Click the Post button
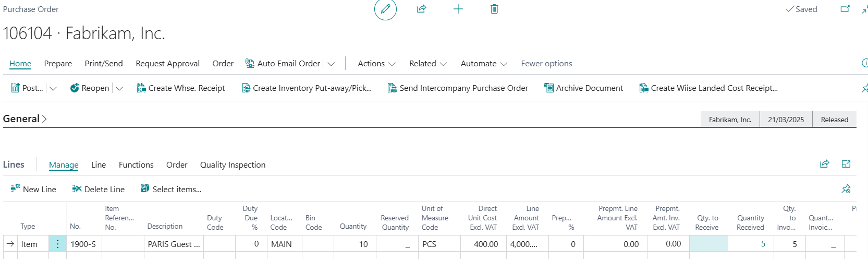The height and width of the screenshot is (259, 868). (x=27, y=88)
